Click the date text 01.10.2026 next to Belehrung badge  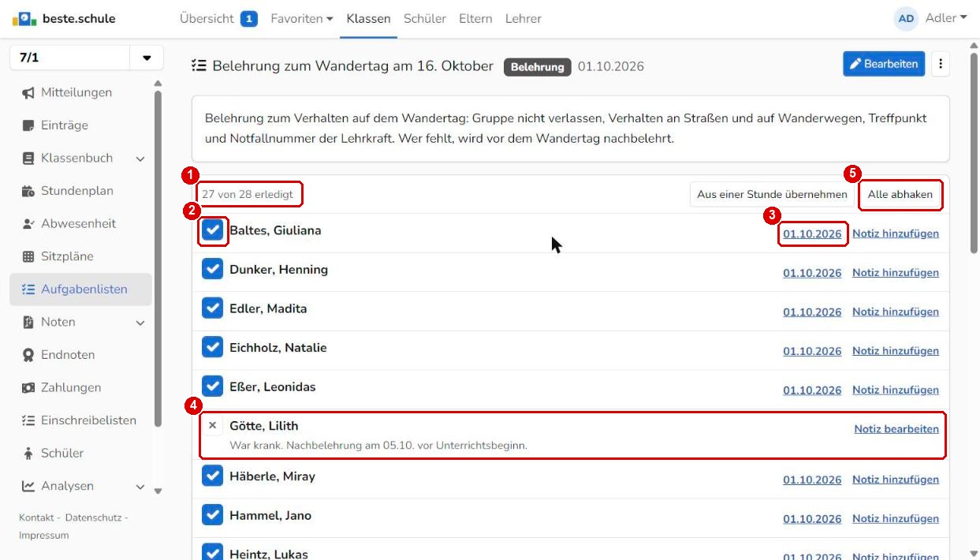click(x=611, y=67)
